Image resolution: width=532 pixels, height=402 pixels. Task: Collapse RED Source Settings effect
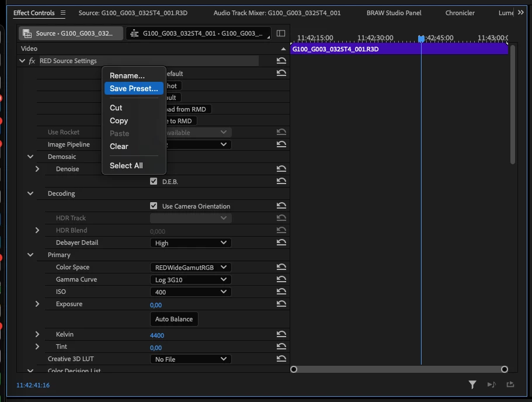(22, 61)
